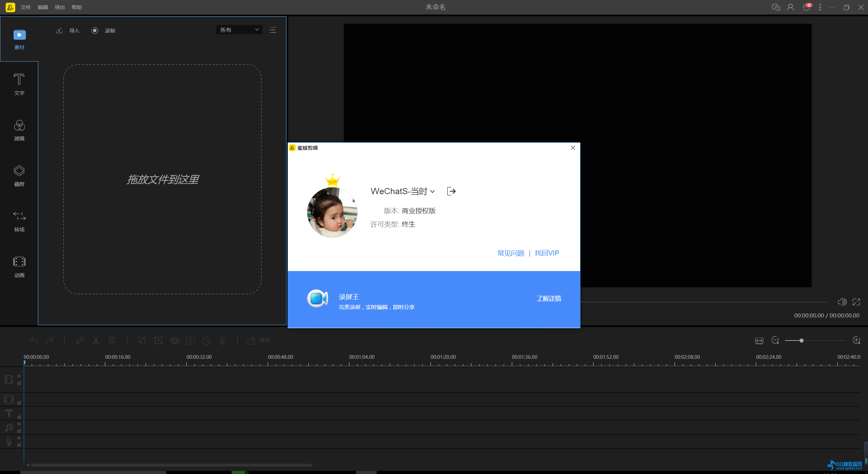Open the 文字 text panel
This screenshot has height=474, width=868.
19,85
